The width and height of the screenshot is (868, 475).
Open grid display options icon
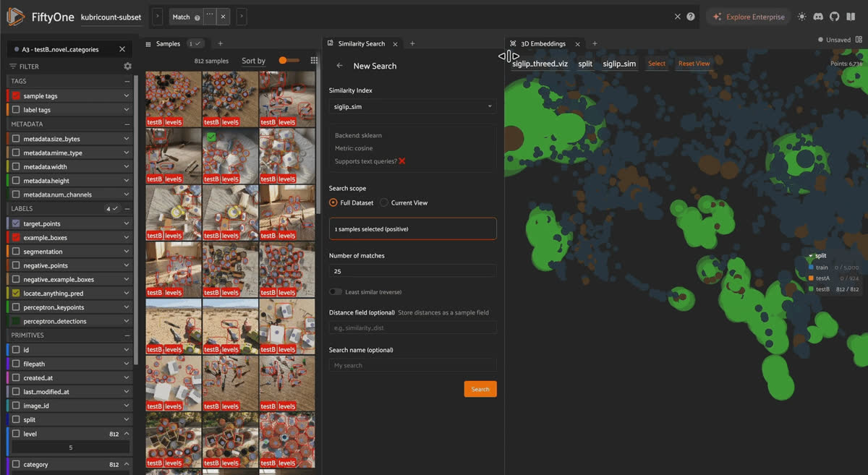(x=314, y=61)
